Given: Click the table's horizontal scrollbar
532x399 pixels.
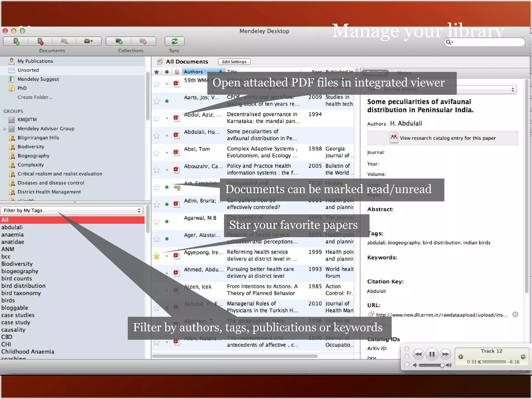Looking at the screenshot, I should (x=235, y=356).
